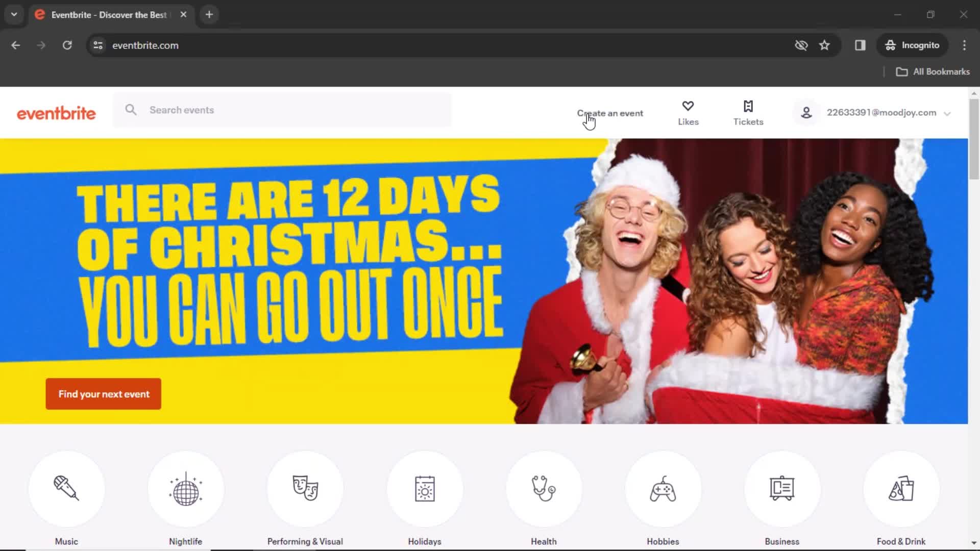The image size is (980, 551).
Task: Select the Hobbies category icon
Action: 663,488
